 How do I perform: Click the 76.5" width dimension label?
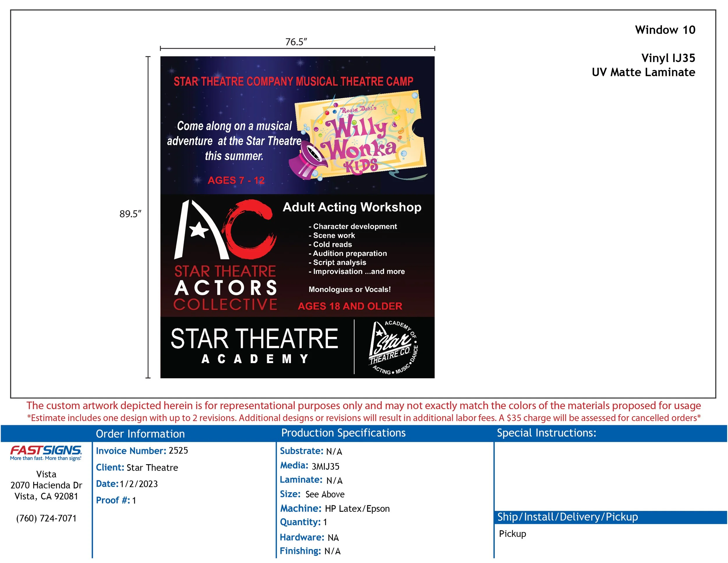[x=296, y=42]
